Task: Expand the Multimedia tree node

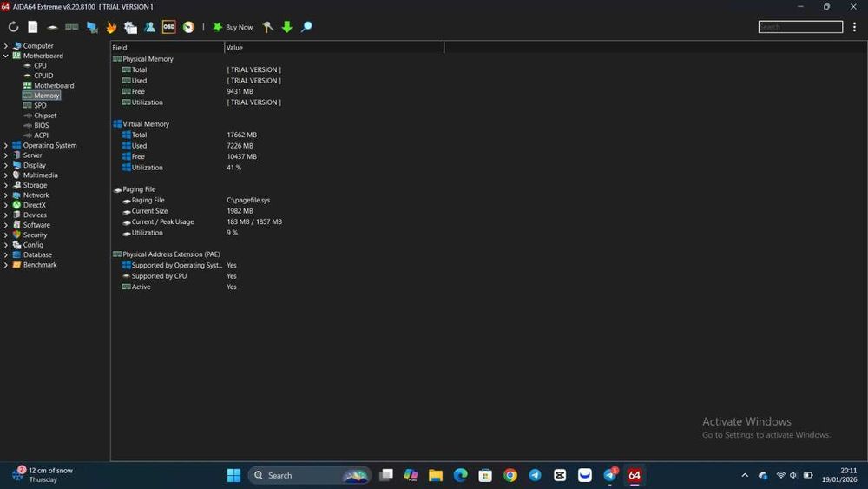Action: coord(6,175)
